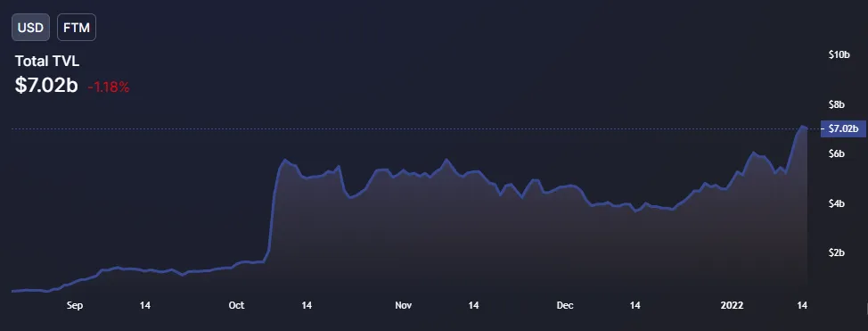Click the $6b y-axis label
This screenshot has height=331, width=868.
[837, 153]
